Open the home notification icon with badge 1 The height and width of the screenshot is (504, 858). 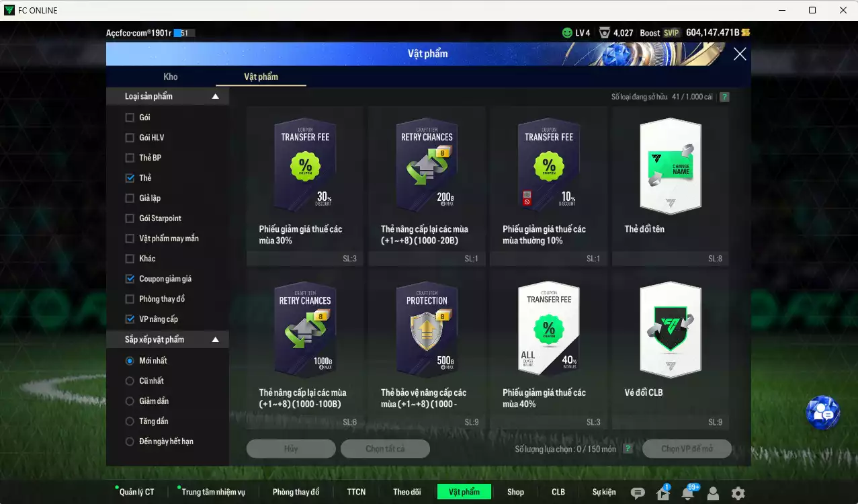pyautogui.click(x=662, y=492)
